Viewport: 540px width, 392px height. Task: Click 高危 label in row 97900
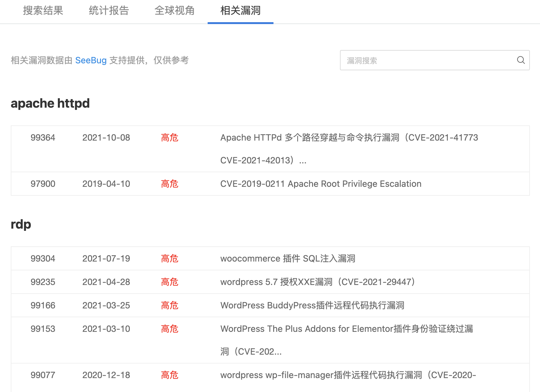pos(170,184)
